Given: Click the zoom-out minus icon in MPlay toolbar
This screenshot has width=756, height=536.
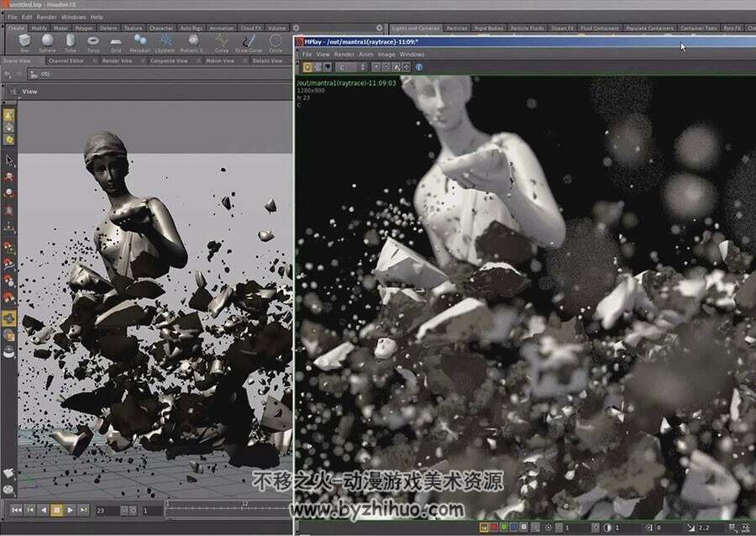Looking at the screenshot, I should pyautogui.click(x=386, y=67).
